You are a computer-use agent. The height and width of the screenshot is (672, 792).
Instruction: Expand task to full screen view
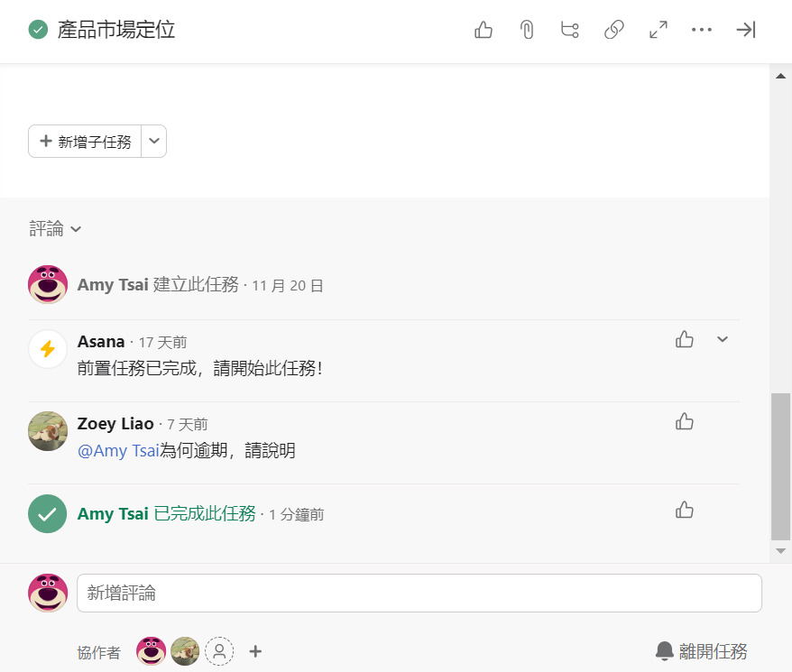coord(658,30)
